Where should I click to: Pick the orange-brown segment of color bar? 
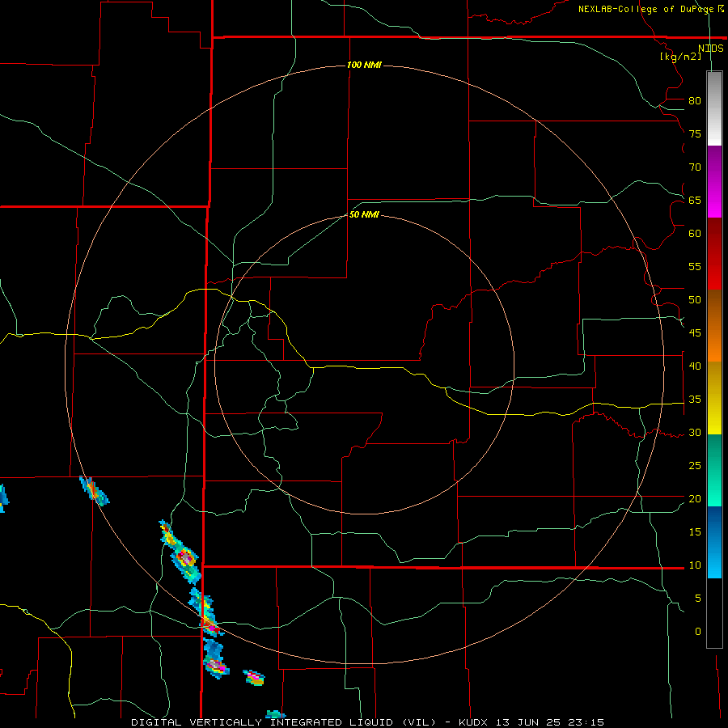[x=714, y=325]
